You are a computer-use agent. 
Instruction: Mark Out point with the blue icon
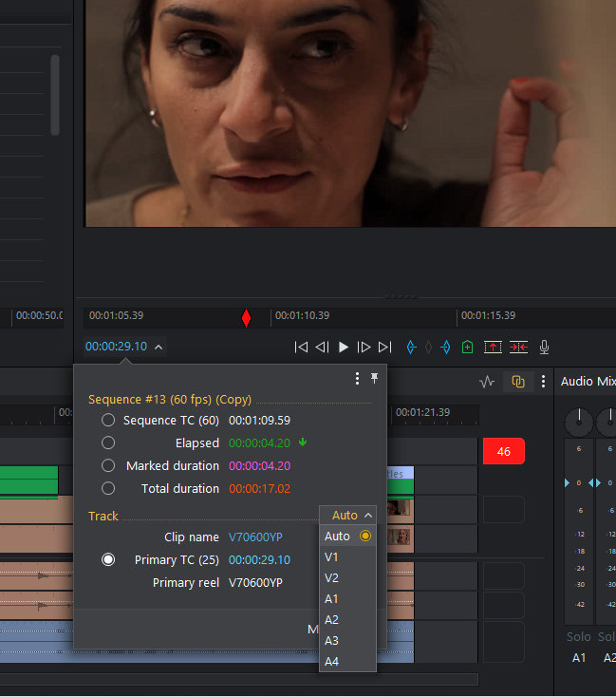445,348
